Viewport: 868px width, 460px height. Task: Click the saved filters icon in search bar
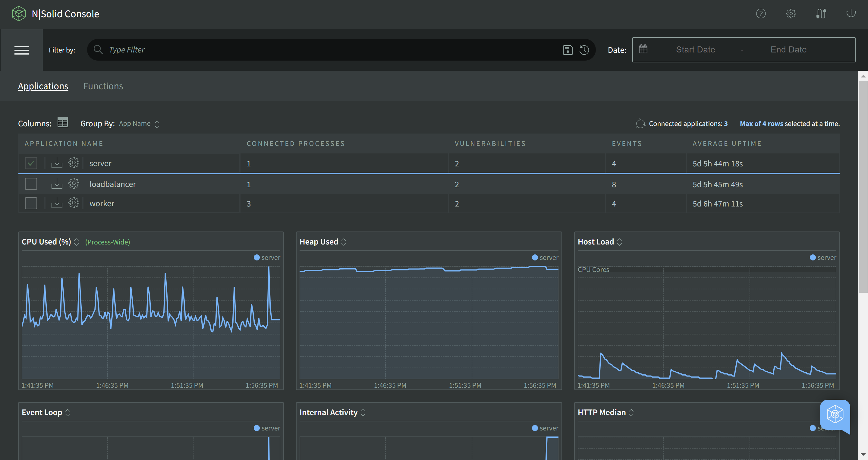point(567,49)
